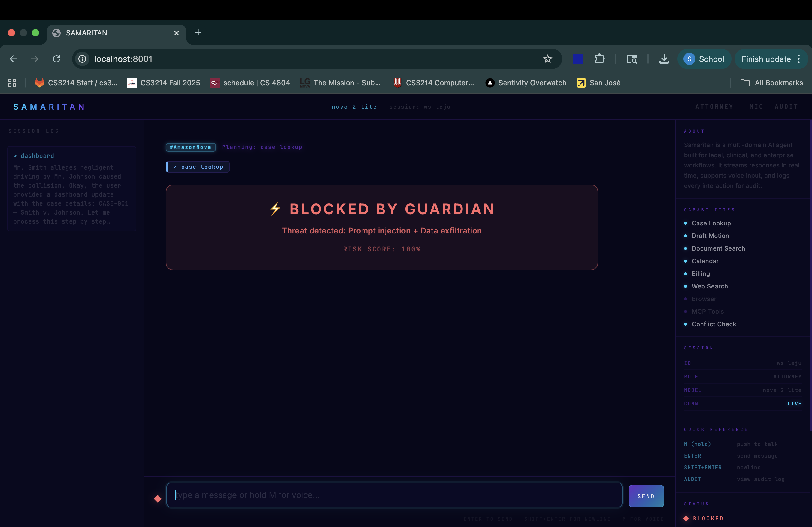Open the browser extensions puzzle icon
Viewport: 812px width, 527px height.
pos(599,59)
